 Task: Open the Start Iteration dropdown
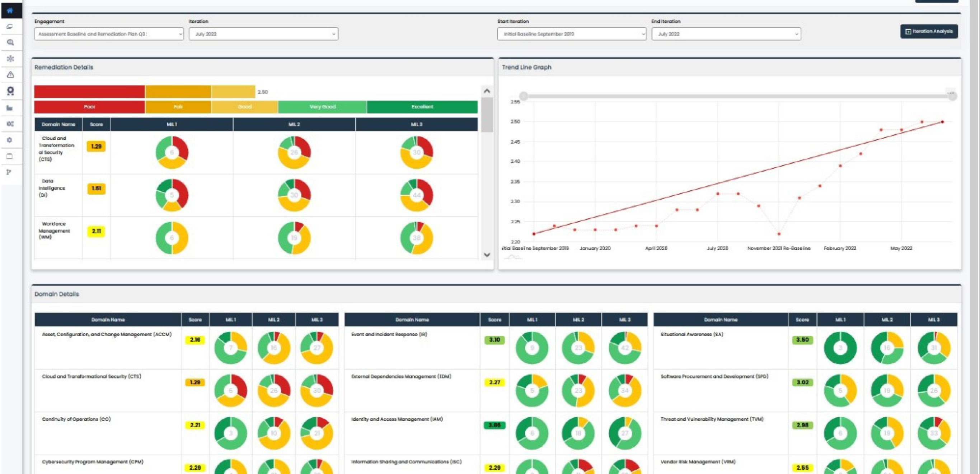571,34
